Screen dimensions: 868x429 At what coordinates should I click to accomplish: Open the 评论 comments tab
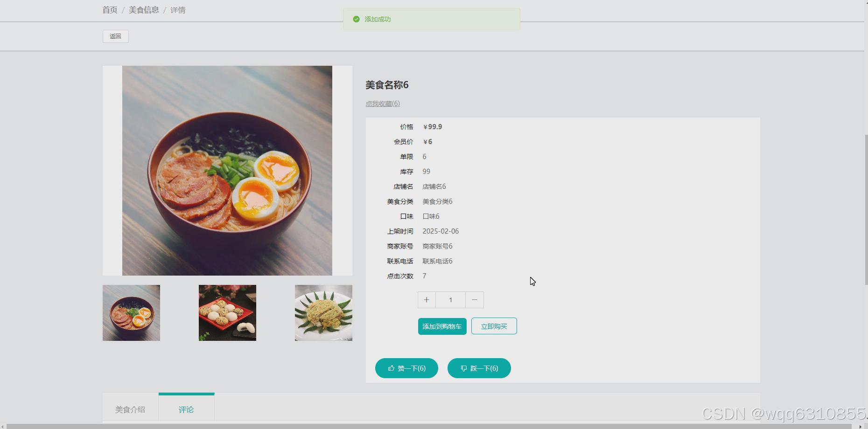click(x=186, y=409)
